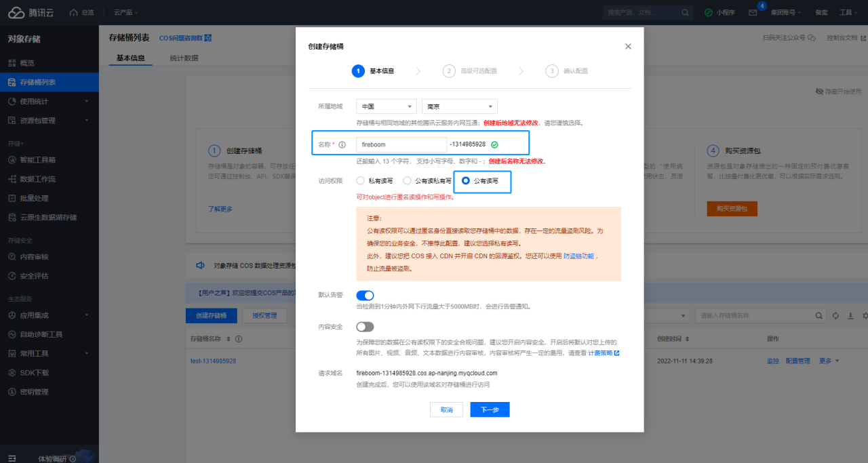Close the 创建存储桶 dialog with X icon
Image resolution: width=868 pixels, height=463 pixels.
(x=628, y=46)
